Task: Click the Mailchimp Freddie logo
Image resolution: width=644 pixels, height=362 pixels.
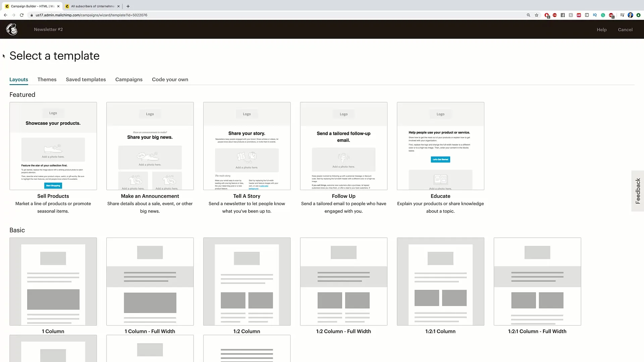Action: [12, 29]
